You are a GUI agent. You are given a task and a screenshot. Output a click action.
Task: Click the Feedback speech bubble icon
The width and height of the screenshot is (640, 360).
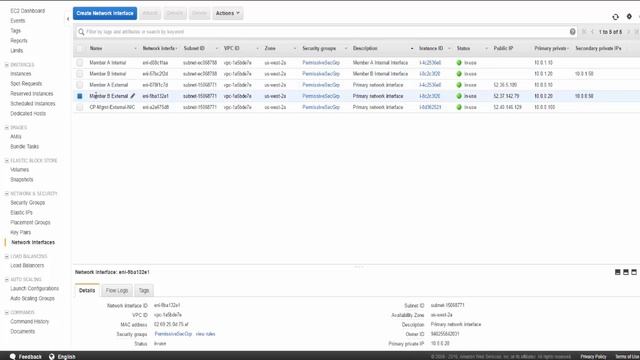coord(13,356)
